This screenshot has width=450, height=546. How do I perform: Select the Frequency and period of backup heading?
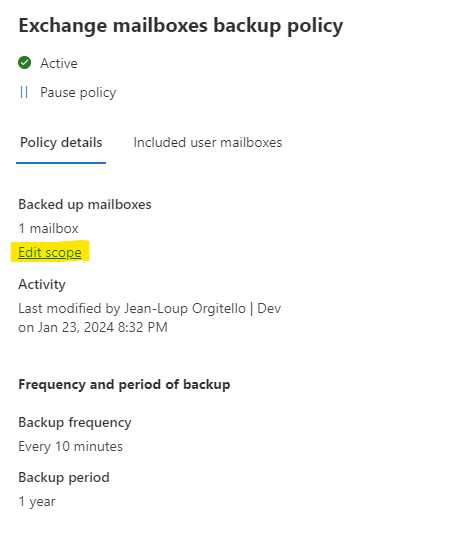[124, 384]
